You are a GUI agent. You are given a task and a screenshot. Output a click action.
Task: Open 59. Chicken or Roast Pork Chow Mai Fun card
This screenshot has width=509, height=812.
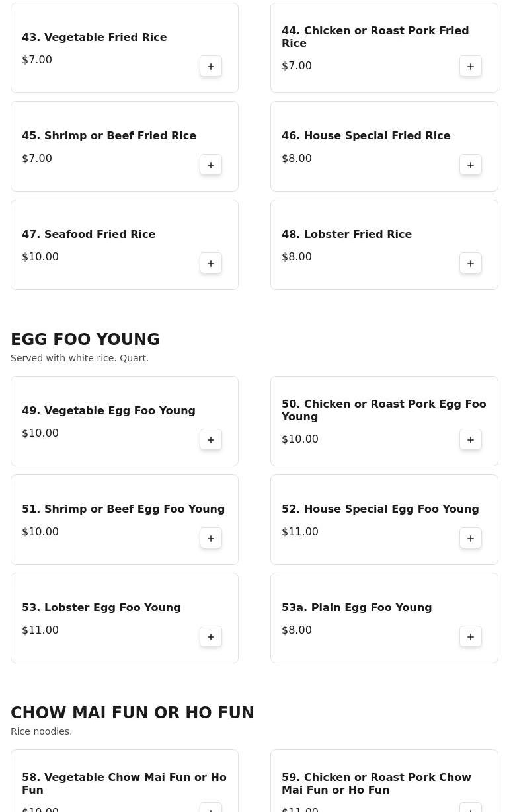tap(384, 781)
